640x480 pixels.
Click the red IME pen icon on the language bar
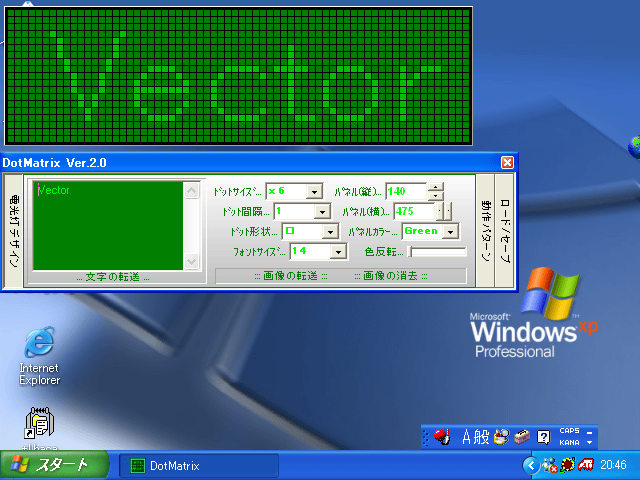pyautogui.click(x=442, y=437)
